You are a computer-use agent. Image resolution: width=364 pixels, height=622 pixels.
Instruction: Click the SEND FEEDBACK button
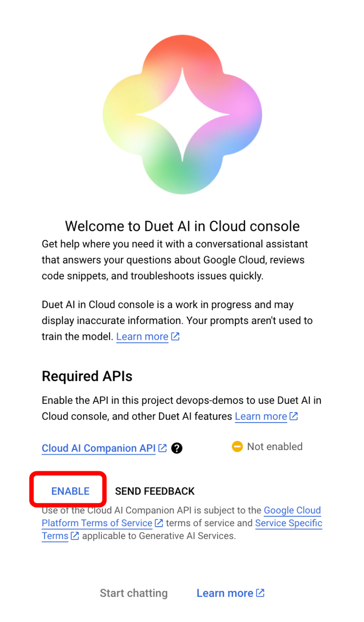click(155, 491)
